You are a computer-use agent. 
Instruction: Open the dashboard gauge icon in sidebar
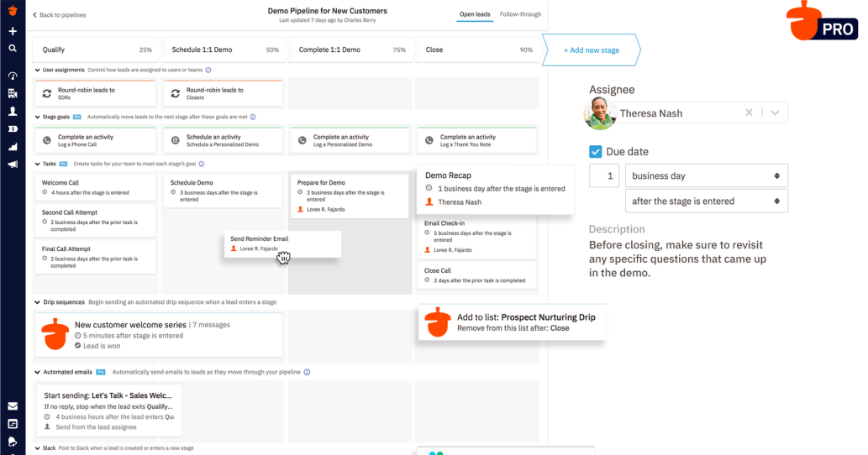point(13,76)
